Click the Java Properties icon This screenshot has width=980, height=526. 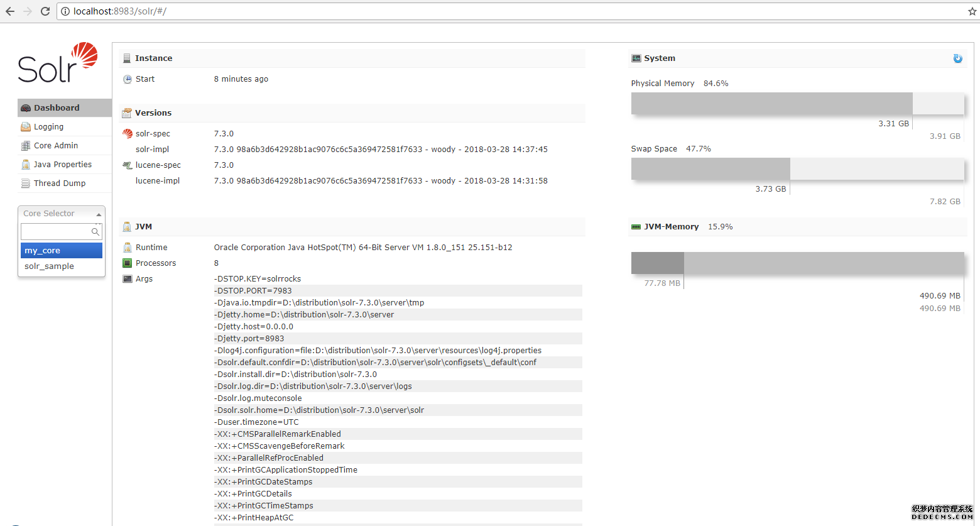(x=26, y=165)
